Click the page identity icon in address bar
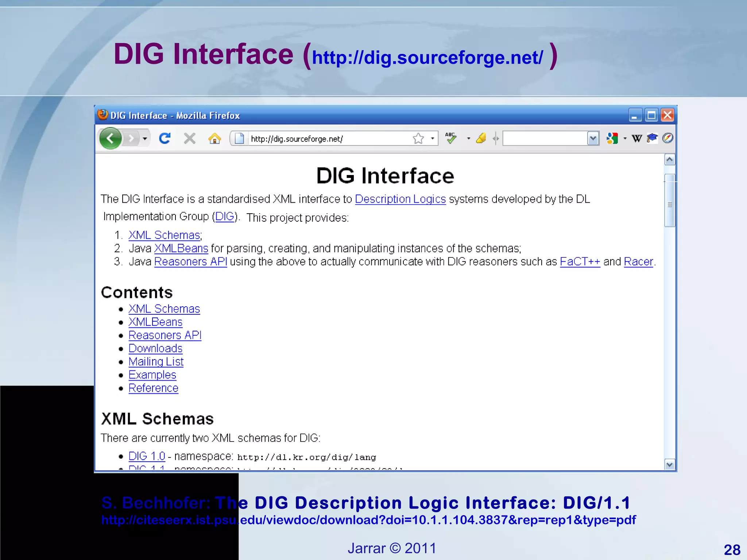This screenshot has height=560, width=747. (x=239, y=139)
